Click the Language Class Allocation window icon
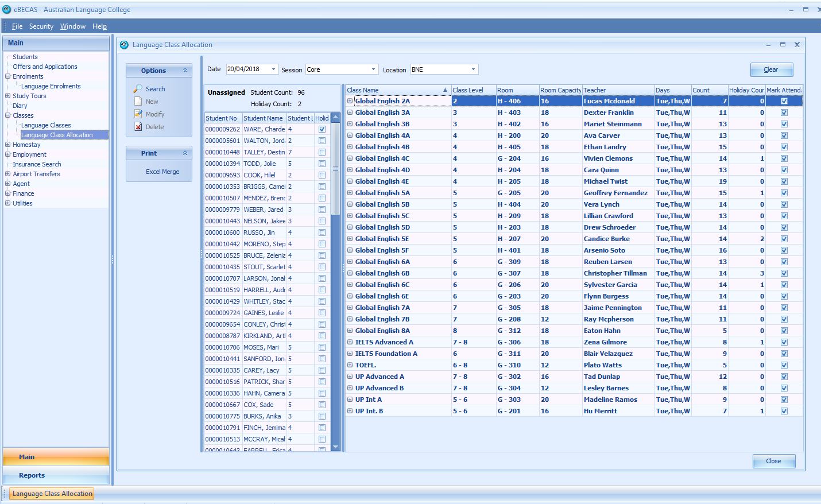 click(124, 45)
